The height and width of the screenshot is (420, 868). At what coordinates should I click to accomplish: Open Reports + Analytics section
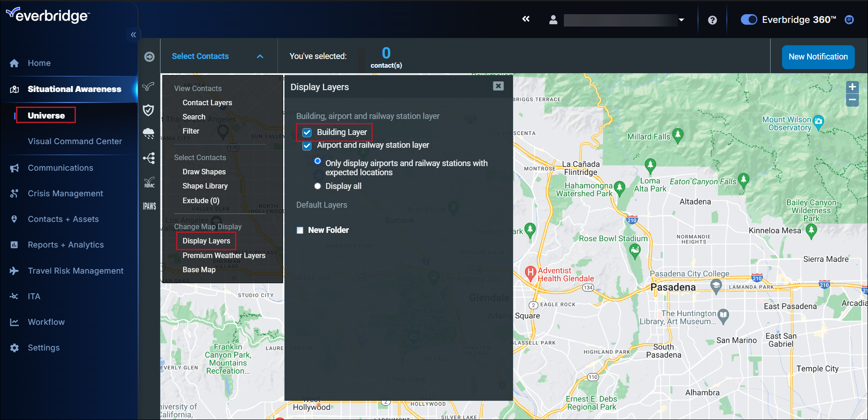click(66, 245)
